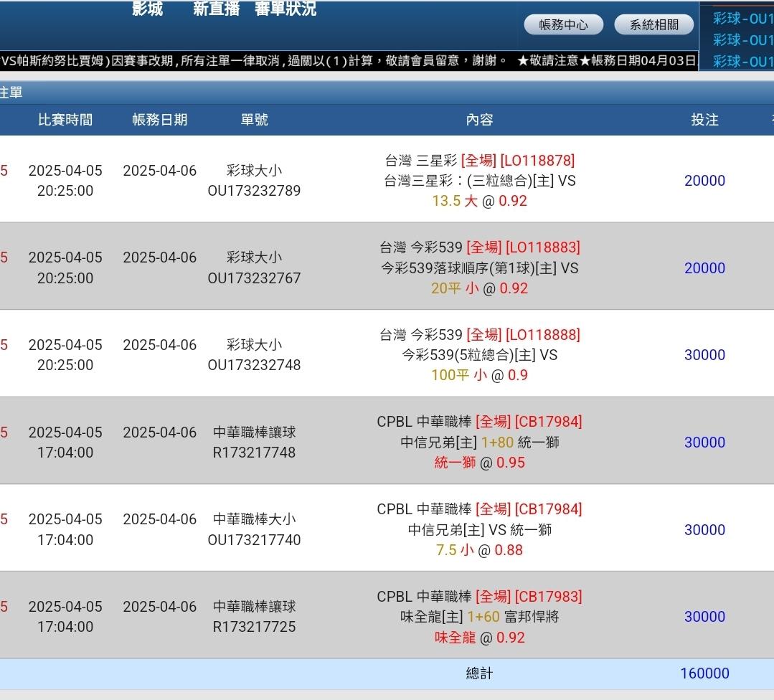The height and width of the screenshot is (700, 774).
Task: Select order number OU173232748
Action: [x=254, y=365]
